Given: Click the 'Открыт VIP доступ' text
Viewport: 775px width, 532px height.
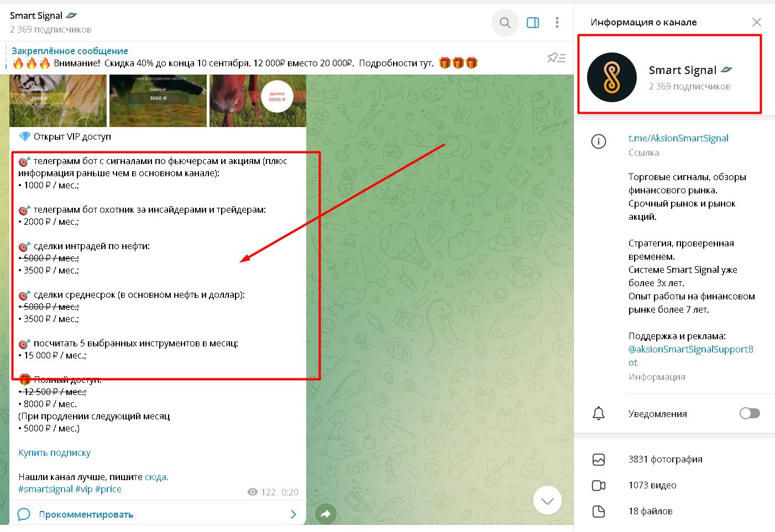Looking at the screenshot, I should (x=72, y=136).
